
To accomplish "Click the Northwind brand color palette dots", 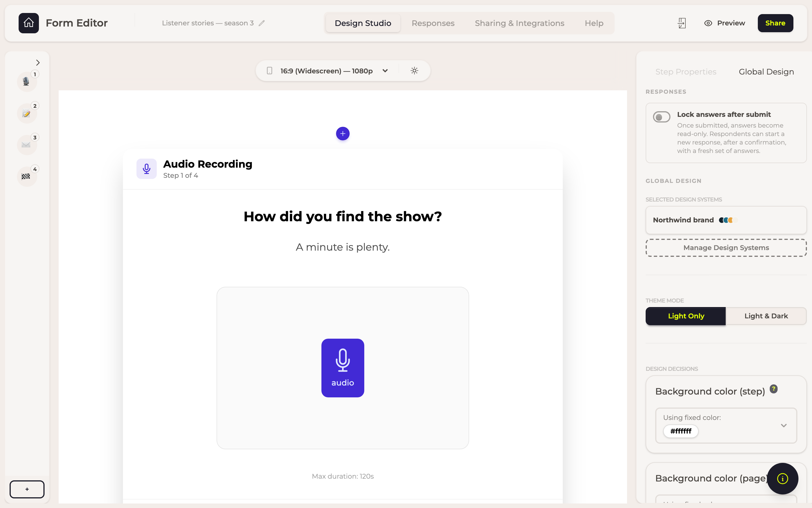I will tap(729, 220).
